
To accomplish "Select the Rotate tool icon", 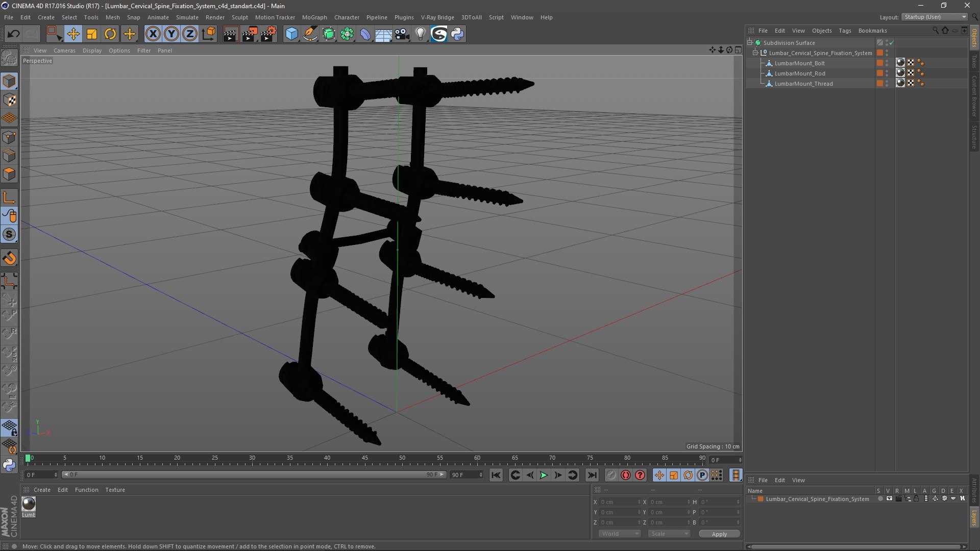I will click(x=110, y=34).
